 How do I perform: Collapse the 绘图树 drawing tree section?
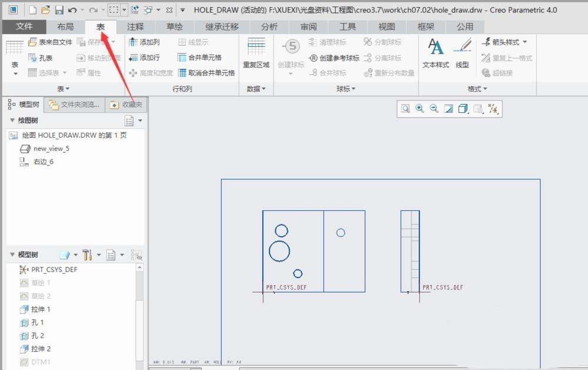point(13,120)
